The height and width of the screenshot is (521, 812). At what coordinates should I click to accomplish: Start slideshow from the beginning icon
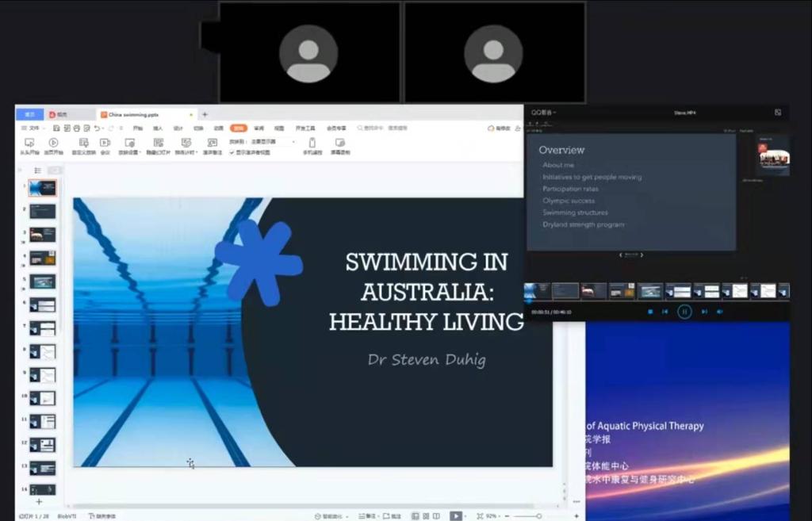coord(29,145)
